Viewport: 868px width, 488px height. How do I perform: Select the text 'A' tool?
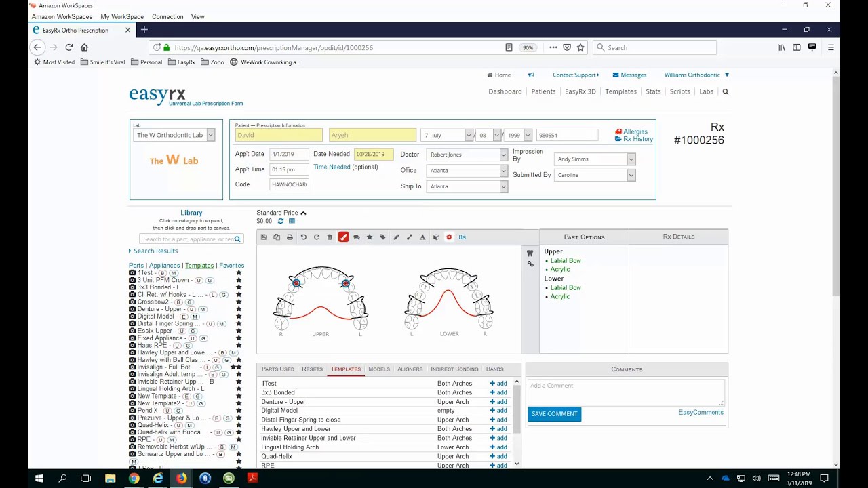422,237
